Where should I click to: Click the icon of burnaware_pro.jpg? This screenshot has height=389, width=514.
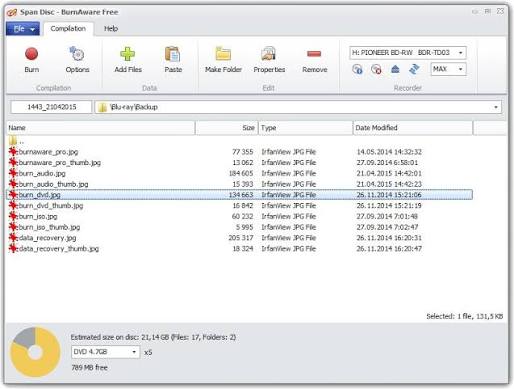13,152
